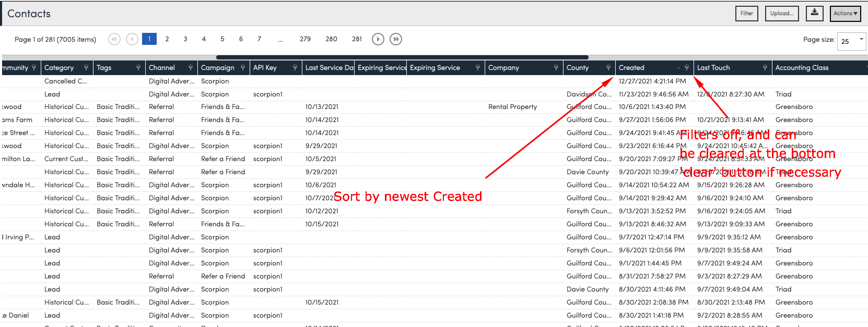This screenshot has height=327, width=868.
Task: Jump to last page with double-arrow
Action: (x=396, y=39)
